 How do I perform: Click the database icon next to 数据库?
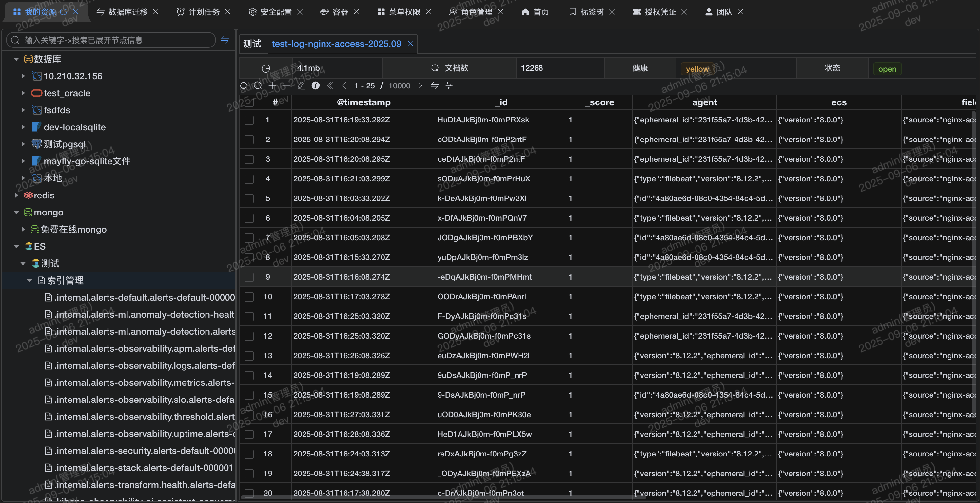29,59
